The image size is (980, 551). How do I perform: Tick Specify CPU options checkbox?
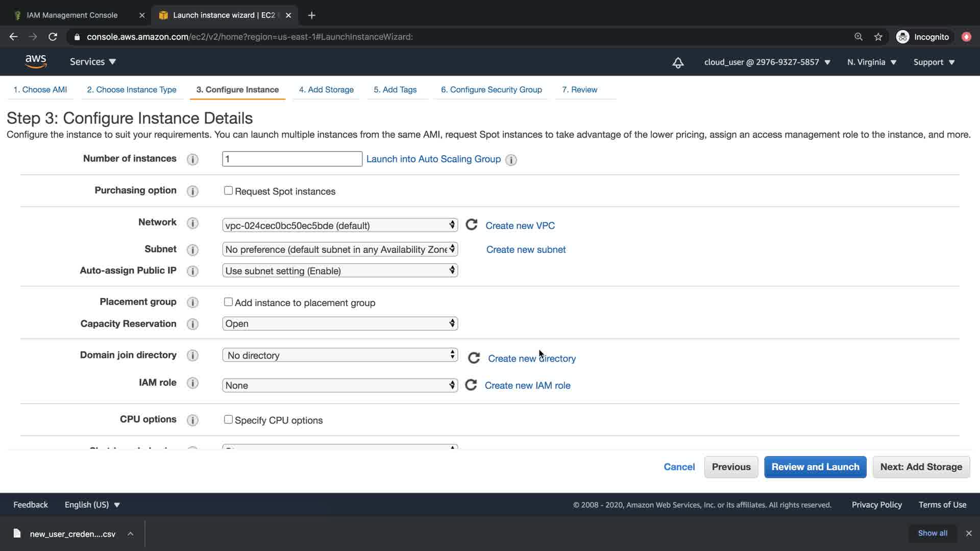pyautogui.click(x=228, y=419)
